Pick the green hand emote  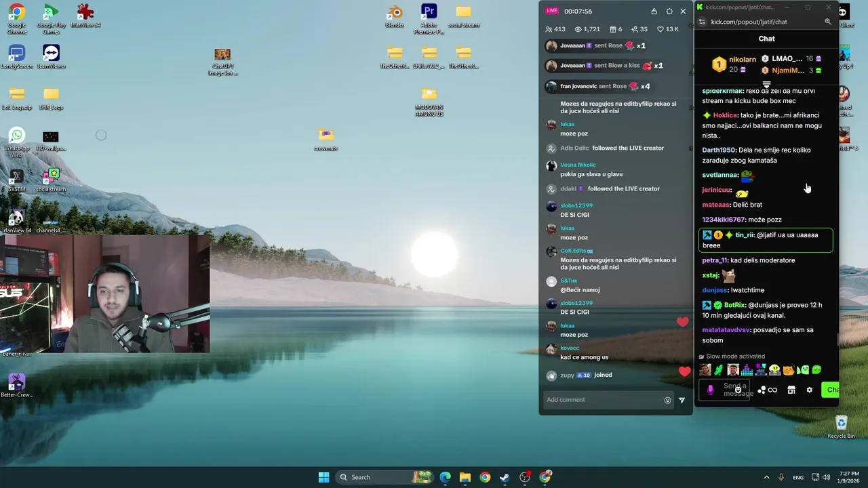(x=718, y=370)
